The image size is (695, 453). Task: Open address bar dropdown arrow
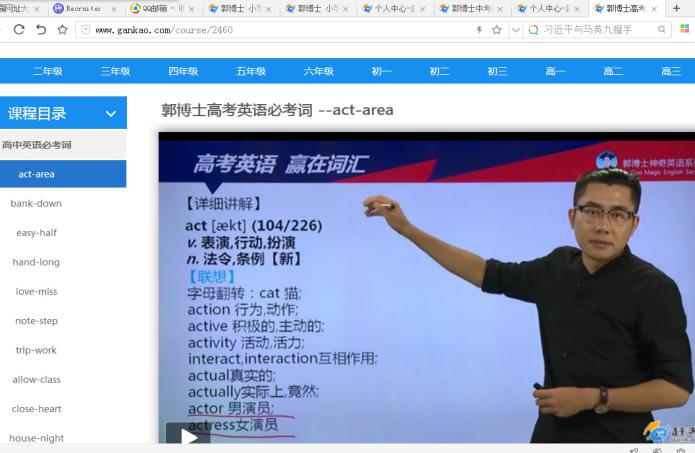[515, 30]
